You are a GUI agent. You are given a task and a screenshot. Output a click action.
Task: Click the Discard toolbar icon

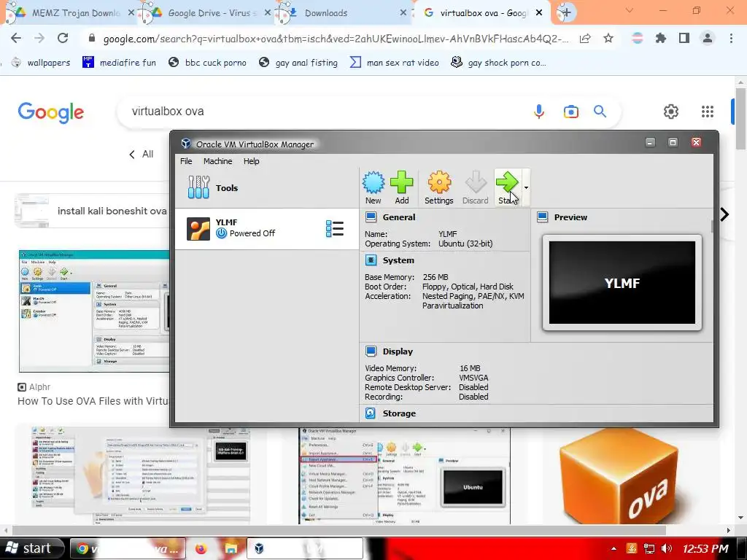tap(476, 187)
